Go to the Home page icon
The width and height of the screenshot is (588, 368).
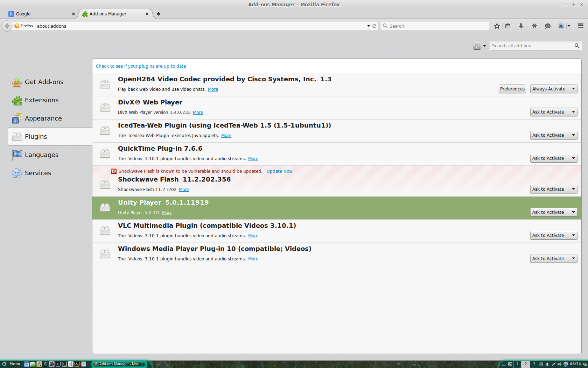pos(534,26)
